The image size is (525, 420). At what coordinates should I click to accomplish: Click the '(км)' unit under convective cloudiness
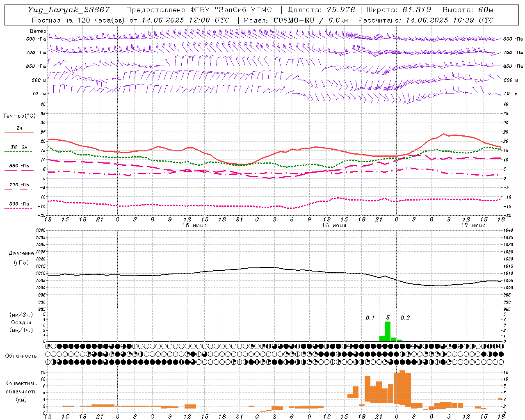pos(21,399)
